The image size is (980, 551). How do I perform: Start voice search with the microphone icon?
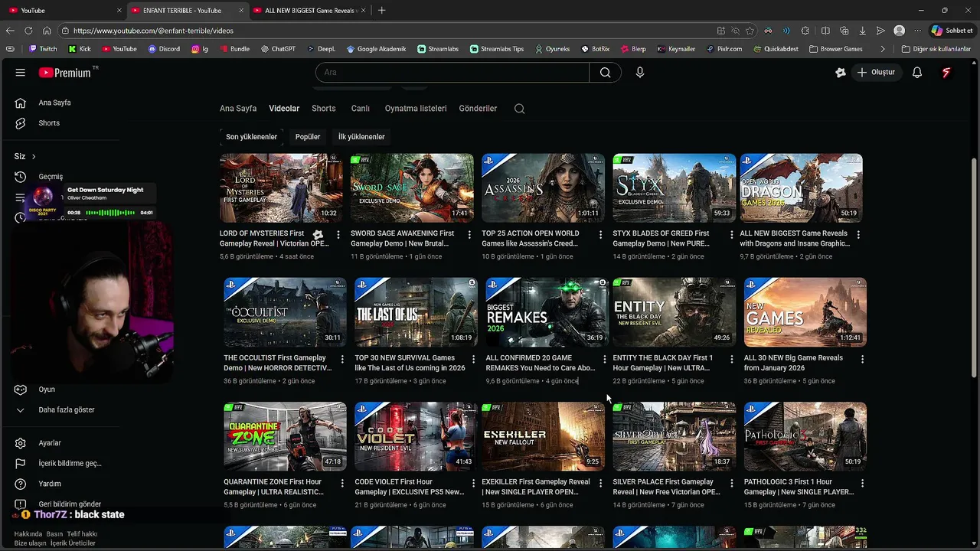pyautogui.click(x=640, y=73)
